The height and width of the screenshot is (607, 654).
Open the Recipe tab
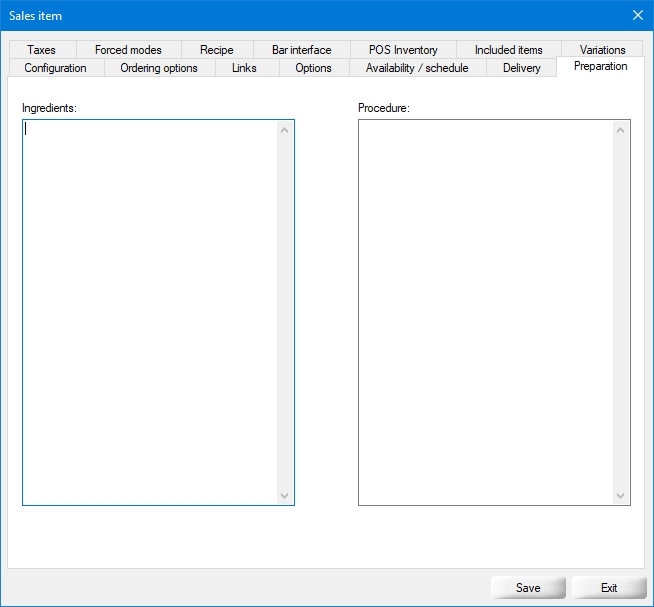(x=216, y=50)
